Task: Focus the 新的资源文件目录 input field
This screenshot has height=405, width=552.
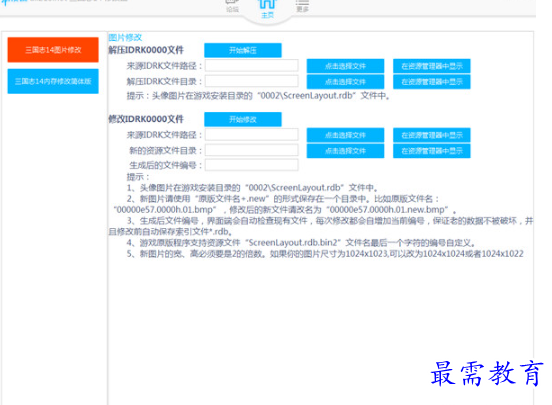Action: coord(252,150)
